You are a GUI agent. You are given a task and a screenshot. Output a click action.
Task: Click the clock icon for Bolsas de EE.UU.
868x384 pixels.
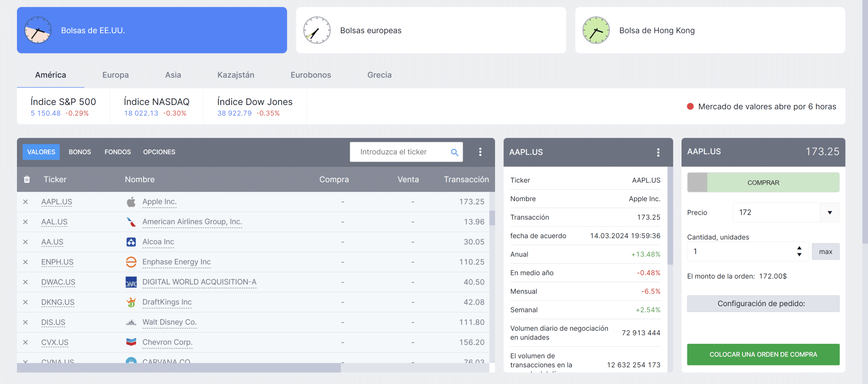pos(38,30)
